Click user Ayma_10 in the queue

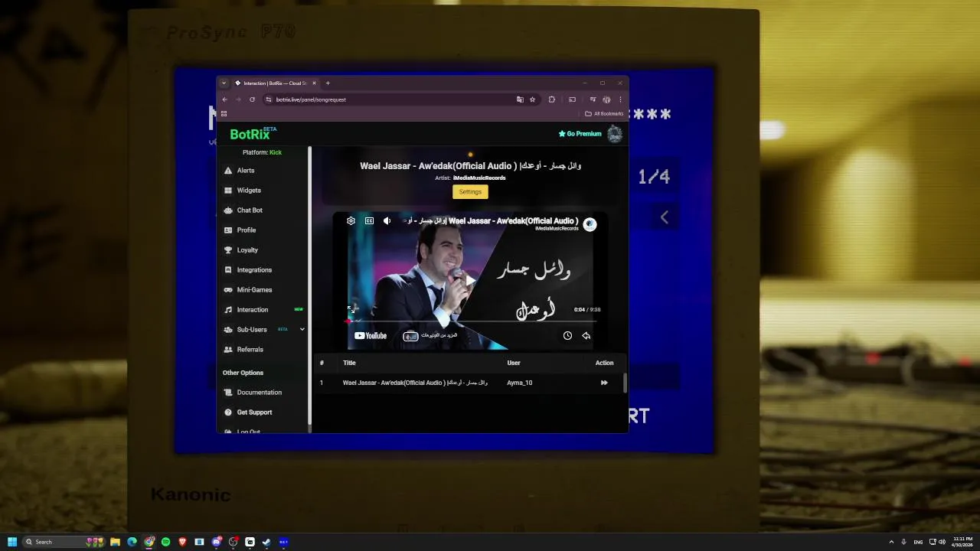point(519,383)
